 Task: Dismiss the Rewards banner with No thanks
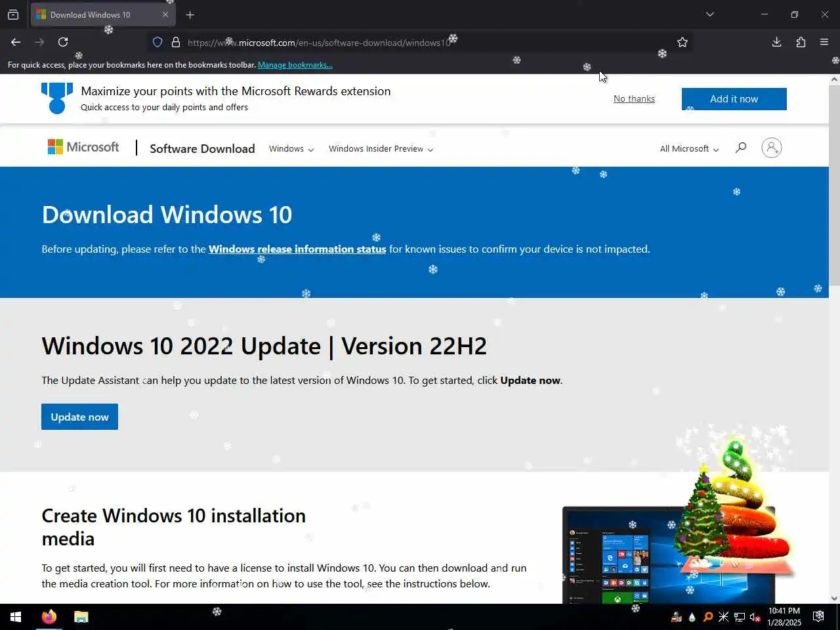(x=634, y=99)
